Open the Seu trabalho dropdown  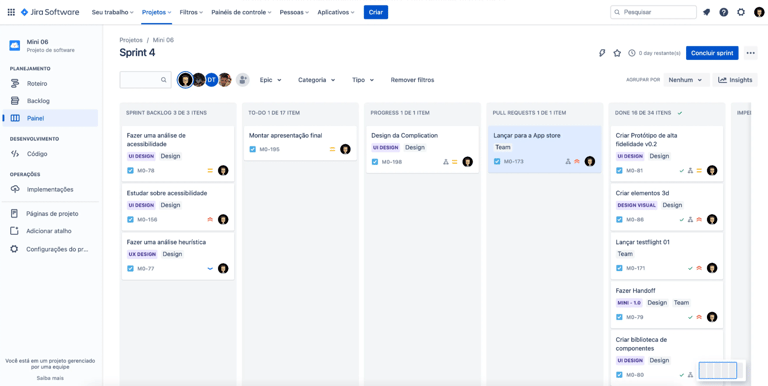113,12
